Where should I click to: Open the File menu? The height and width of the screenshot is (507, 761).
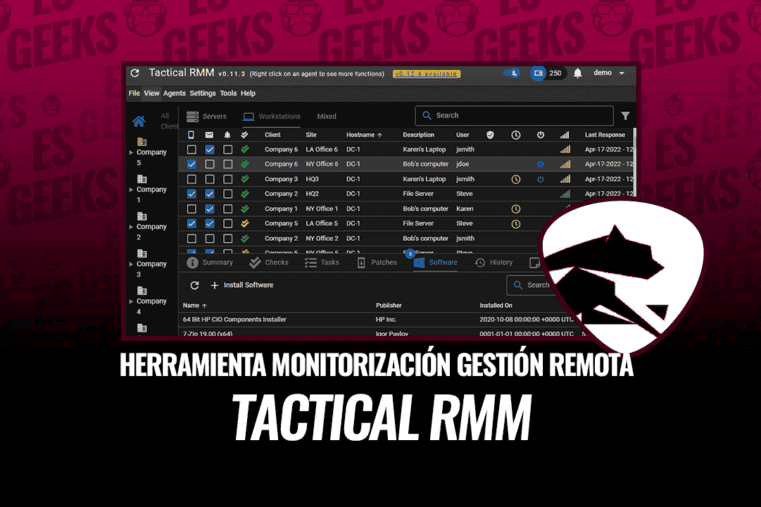pos(134,93)
